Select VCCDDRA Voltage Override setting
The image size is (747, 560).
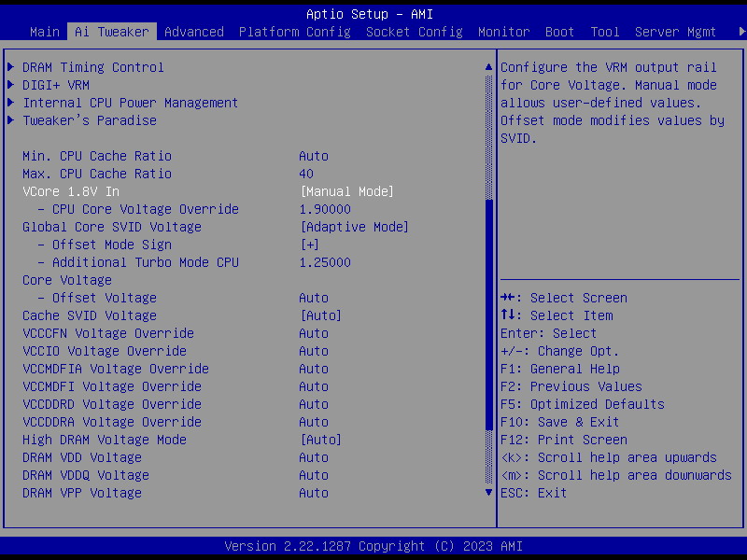coord(111,422)
